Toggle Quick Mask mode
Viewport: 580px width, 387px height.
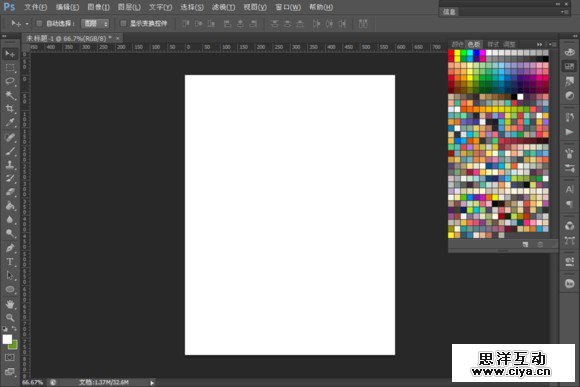pyautogui.click(x=10, y=357)
